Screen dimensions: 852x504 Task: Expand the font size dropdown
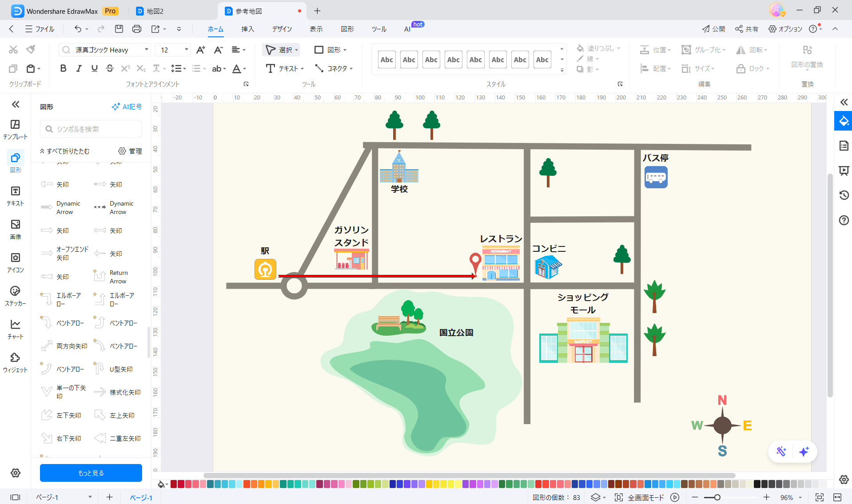pos(186,50)
